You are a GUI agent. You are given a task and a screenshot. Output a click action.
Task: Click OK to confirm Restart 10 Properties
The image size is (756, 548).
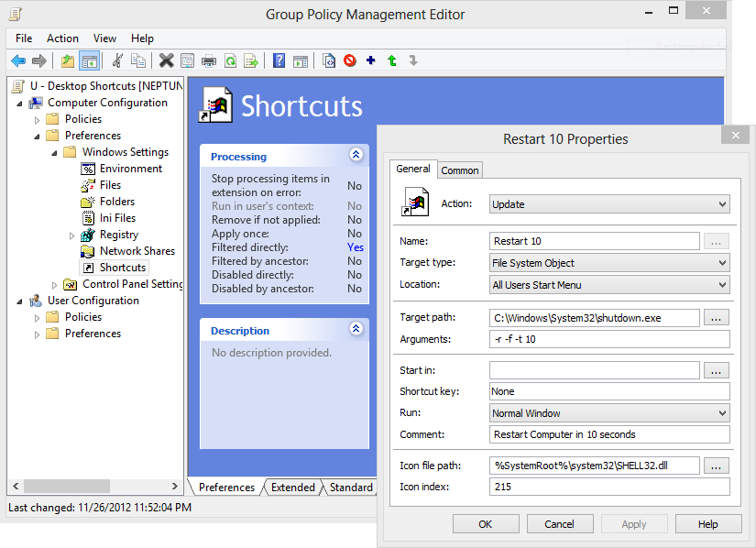coord(486,523)
